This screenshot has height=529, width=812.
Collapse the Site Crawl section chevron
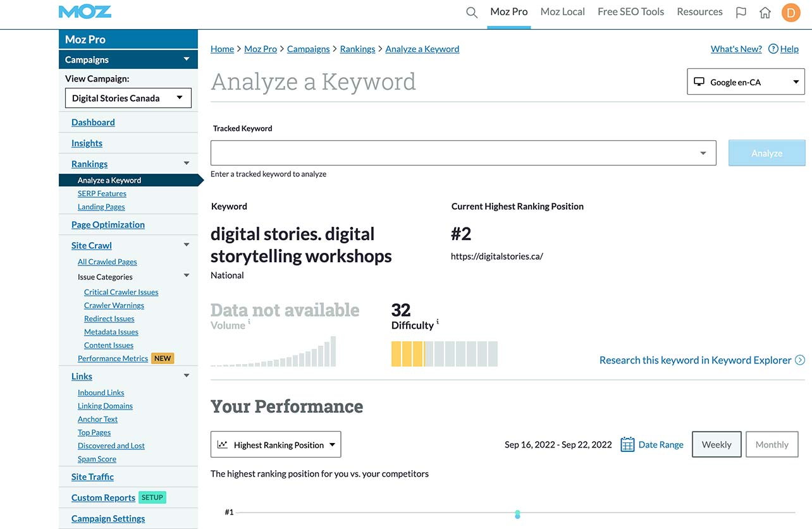click(187, 244)
